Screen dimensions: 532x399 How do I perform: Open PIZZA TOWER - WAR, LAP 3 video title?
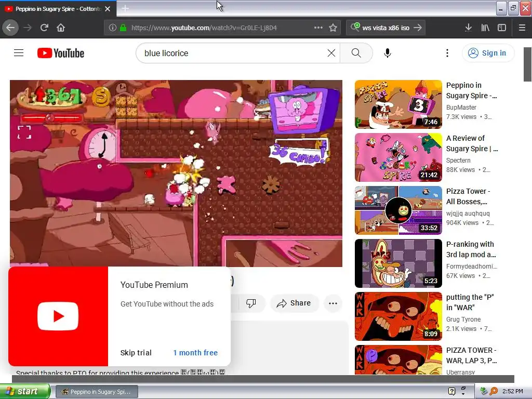pyautogui.click(x=472, y=355)
